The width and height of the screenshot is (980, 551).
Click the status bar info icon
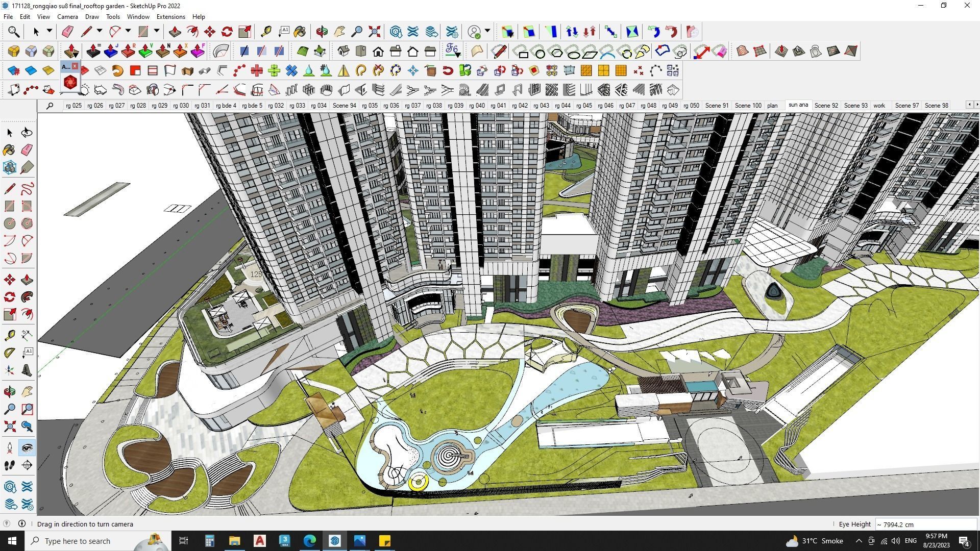coord(22,523)
